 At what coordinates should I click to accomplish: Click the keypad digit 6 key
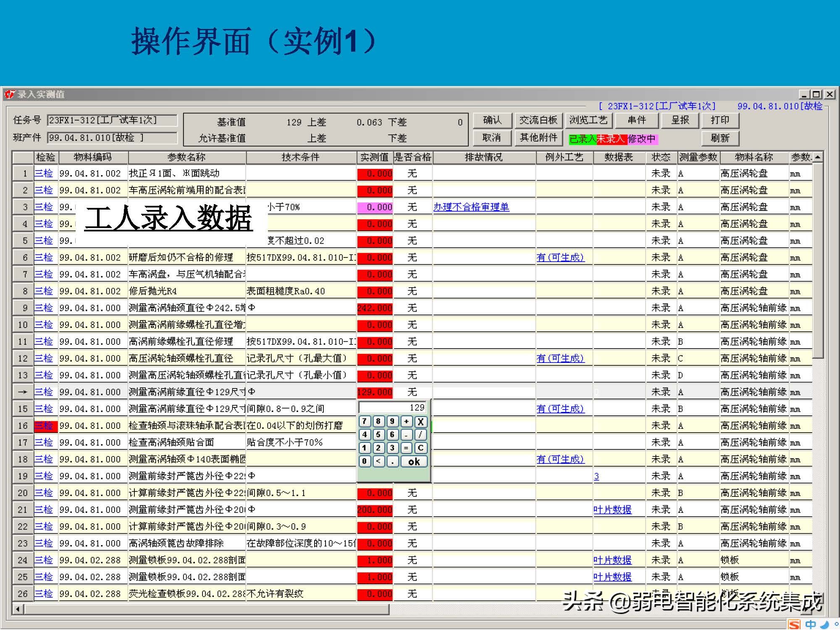pyautogui.click(x=392, y=435)
